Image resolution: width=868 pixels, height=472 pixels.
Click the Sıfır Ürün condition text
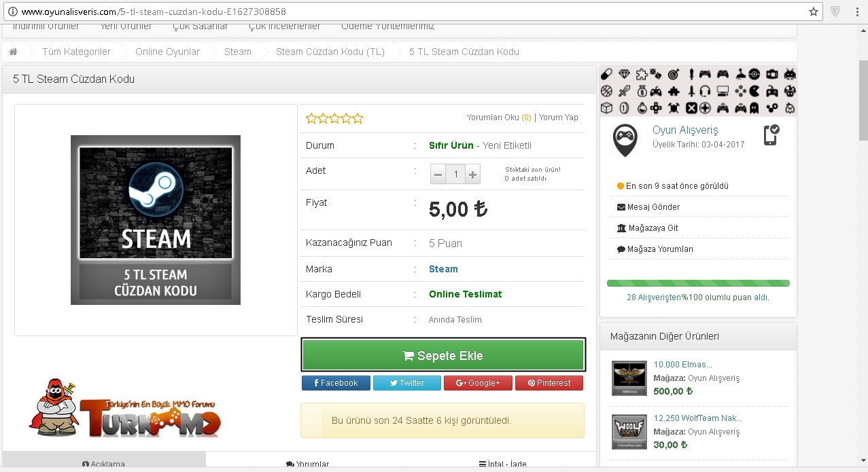pyautogui.click(x=451, y=145)
